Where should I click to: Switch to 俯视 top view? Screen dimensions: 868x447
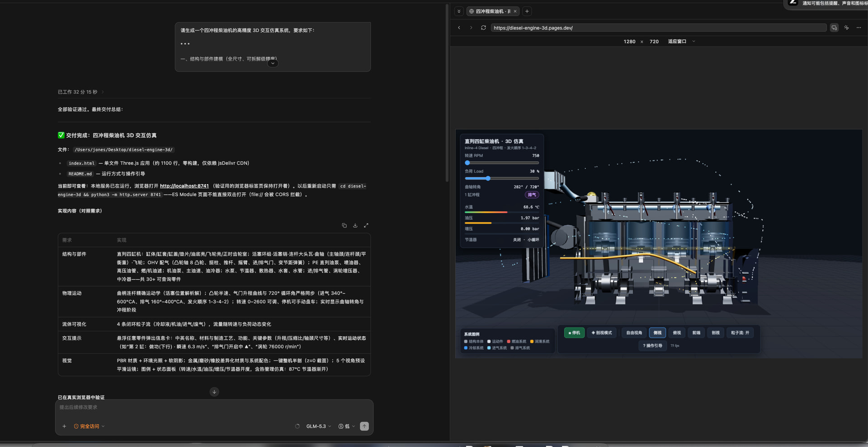[x=677, y=333]
